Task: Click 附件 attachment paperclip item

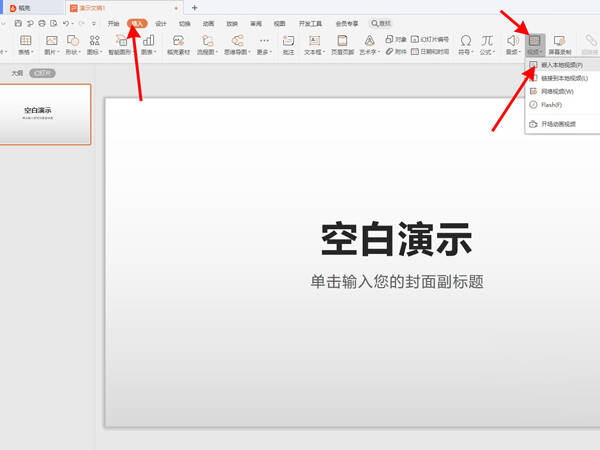Action: tap(396, 51)
